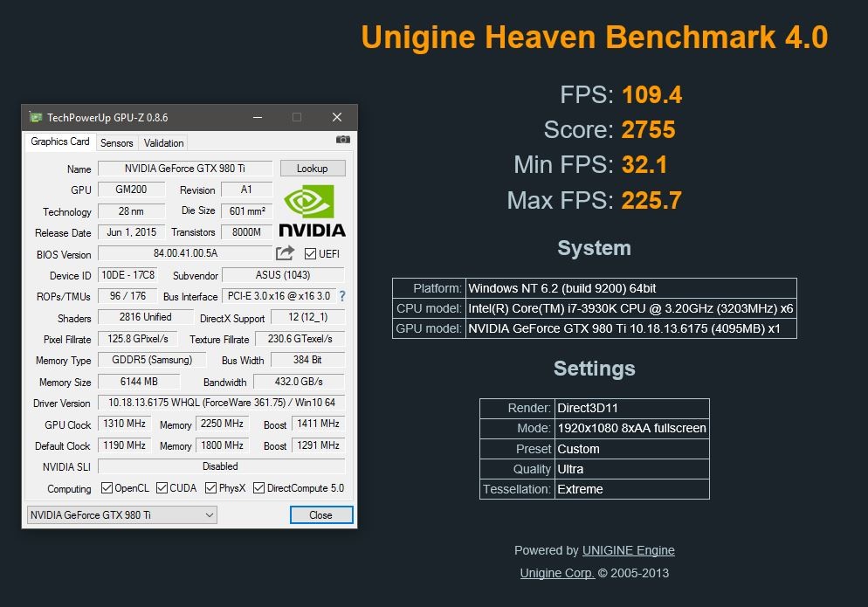This screenshot has height=607, width=868.
Task: Click the Memory Size value 6144 MB
Action: click(139, 382)
